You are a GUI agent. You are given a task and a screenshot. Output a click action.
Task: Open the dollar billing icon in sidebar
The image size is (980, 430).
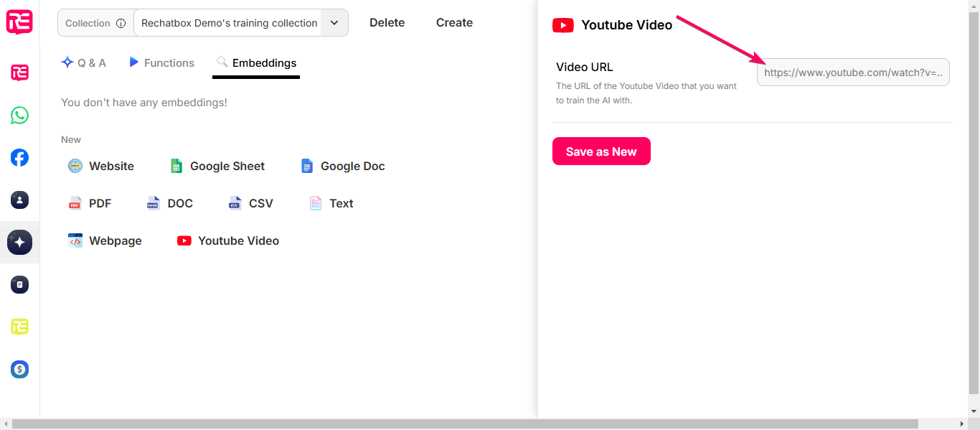click(x=19, y=370)
